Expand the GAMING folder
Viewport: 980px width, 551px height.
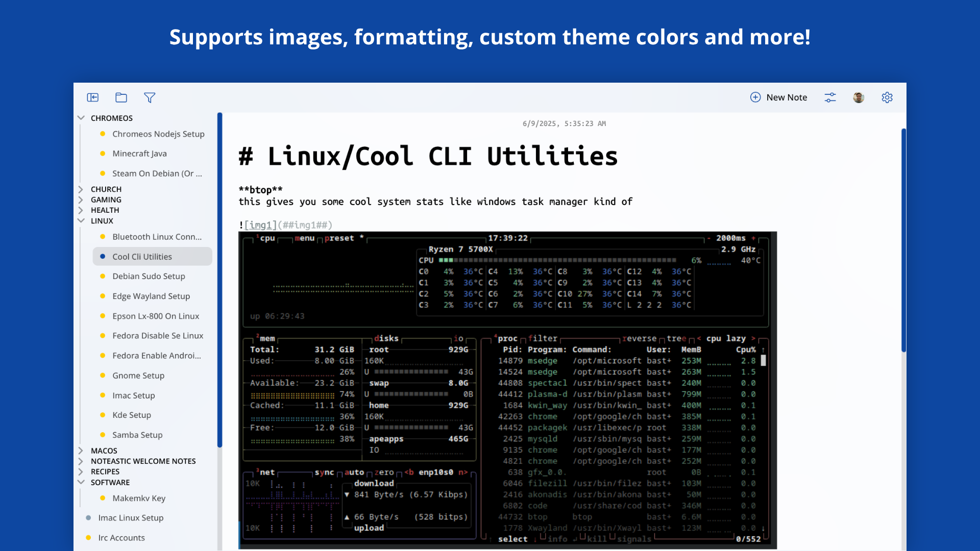[x=81, y=200]
